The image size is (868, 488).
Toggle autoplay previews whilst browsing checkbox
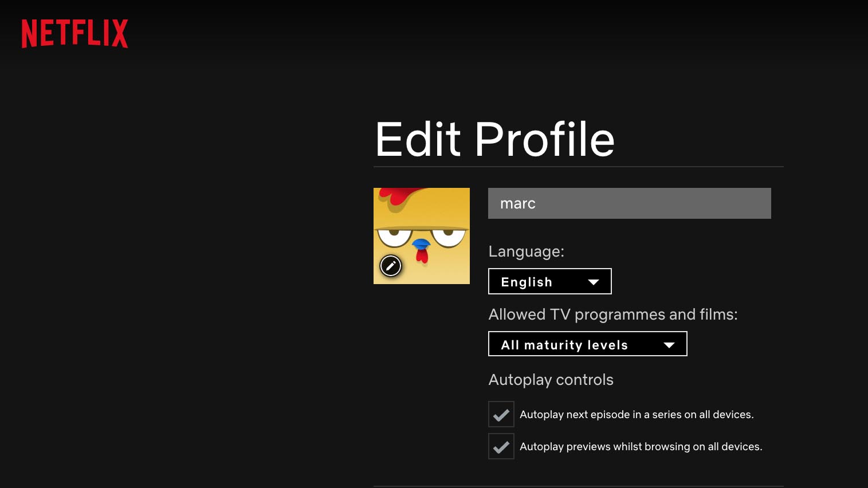501,446
